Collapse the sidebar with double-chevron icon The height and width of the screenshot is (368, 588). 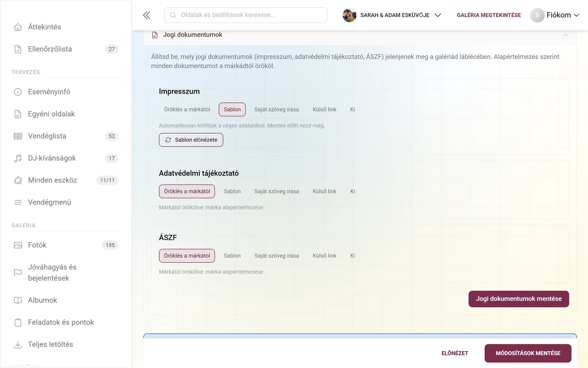coord(147,15)
